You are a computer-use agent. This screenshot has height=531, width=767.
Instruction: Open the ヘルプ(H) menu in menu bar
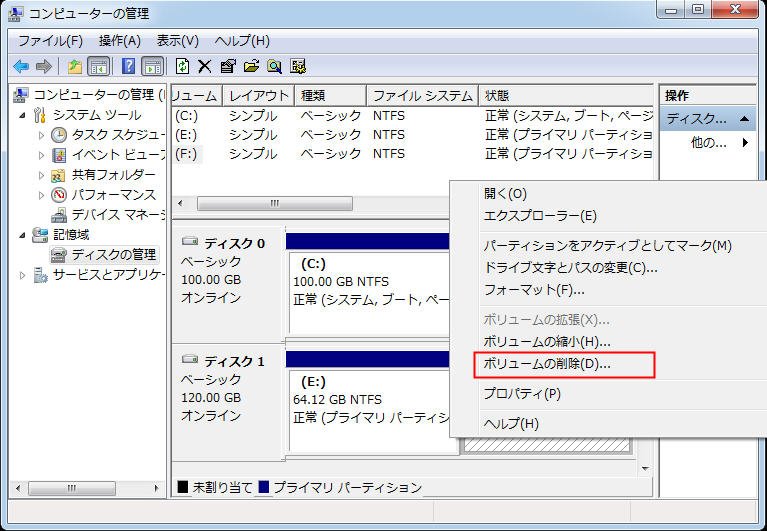point(242,41)
